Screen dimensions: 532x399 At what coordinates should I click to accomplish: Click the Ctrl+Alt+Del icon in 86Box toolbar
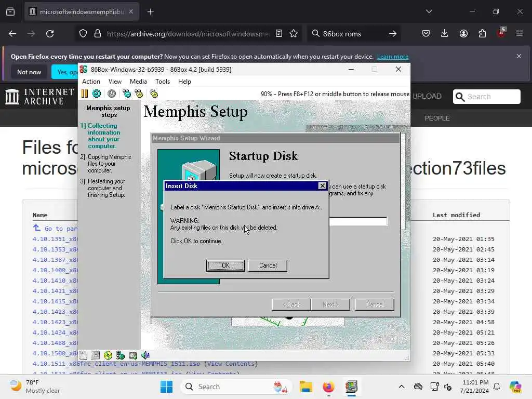pos(127,94)
